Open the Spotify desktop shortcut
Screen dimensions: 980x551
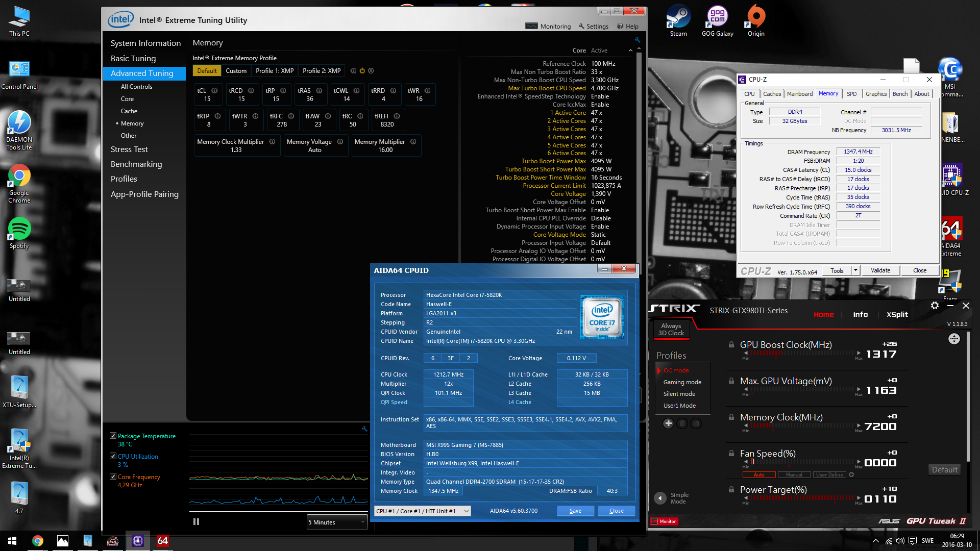click(19, 233)
